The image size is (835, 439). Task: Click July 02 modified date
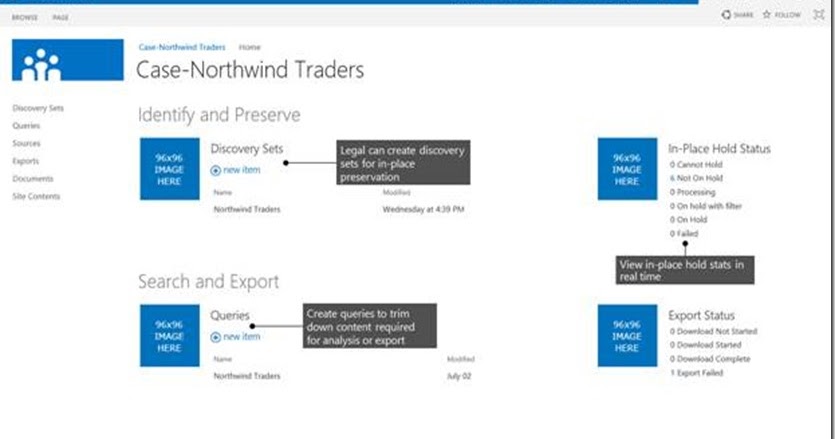[x=459, y=376]
